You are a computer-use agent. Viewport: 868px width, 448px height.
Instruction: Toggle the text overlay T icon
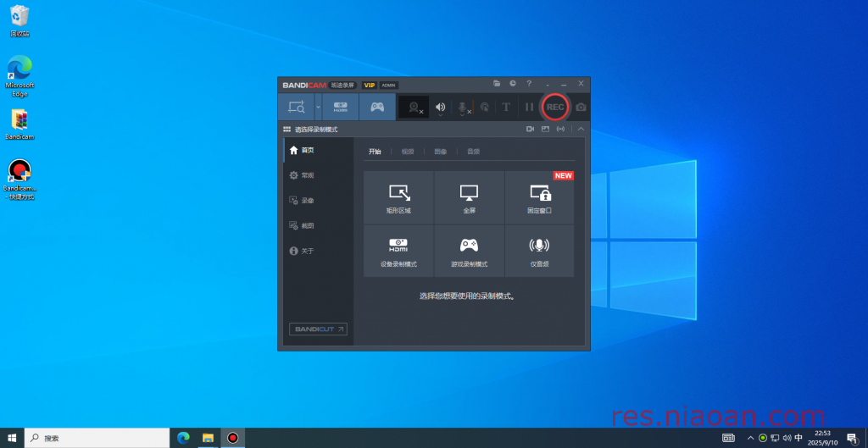pos(506,108)
